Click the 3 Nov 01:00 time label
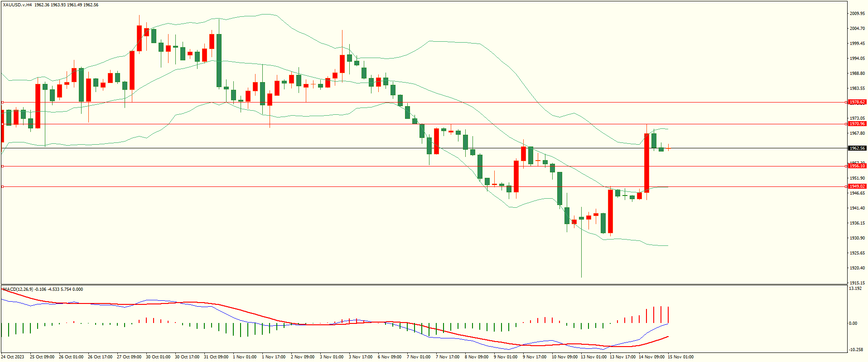The width and height of the screenshot is (868, 362). [x=332, y=357]
